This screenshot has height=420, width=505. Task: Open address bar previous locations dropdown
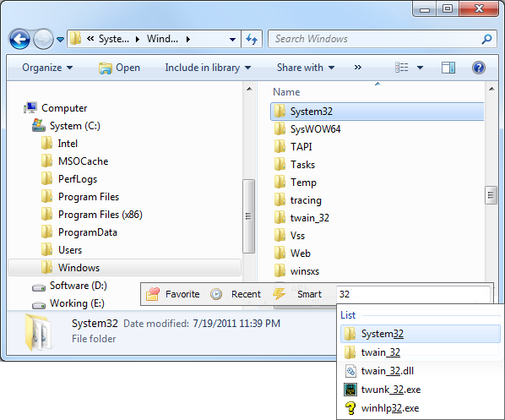(232, 40)
